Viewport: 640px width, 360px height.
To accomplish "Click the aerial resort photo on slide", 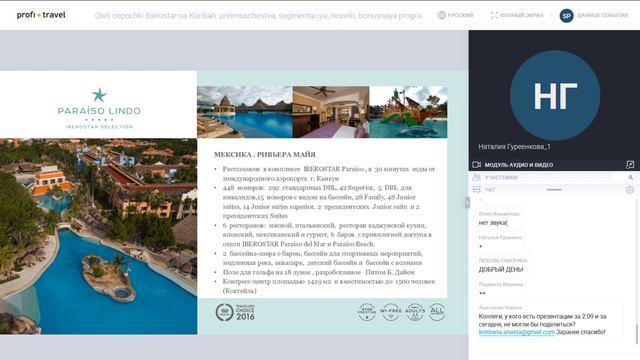I will click(x=98, y=236).
